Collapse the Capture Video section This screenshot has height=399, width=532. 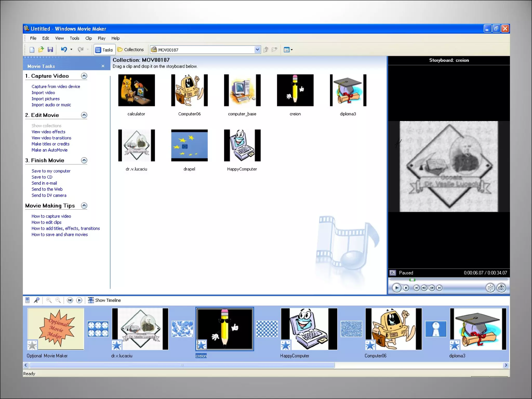pyautogui.click(x=84, y=76)
